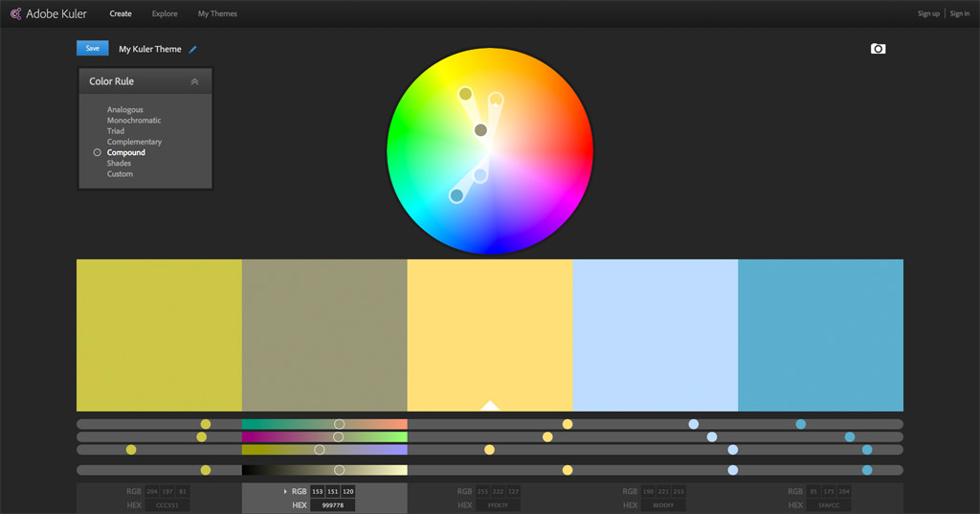Click the Sign in link
The image size is (980, 514).
[x=960, y=13]
